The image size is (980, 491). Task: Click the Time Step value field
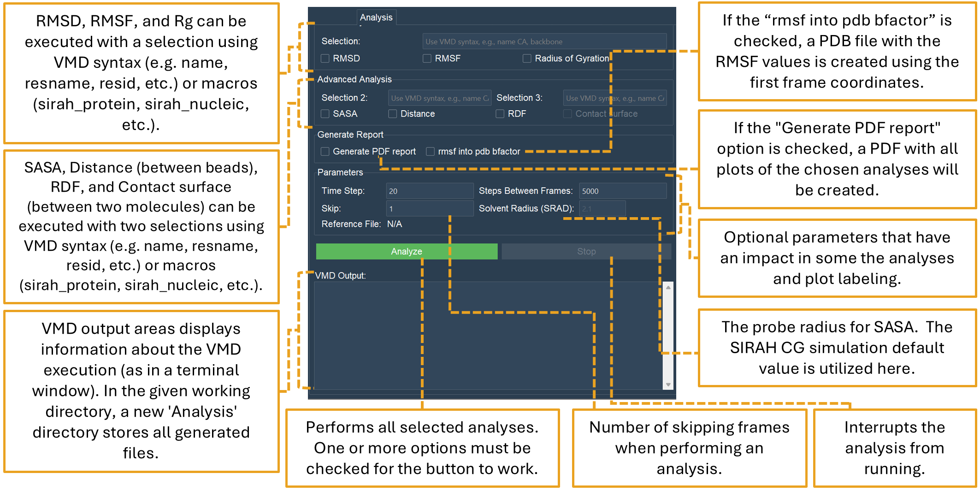429,191
